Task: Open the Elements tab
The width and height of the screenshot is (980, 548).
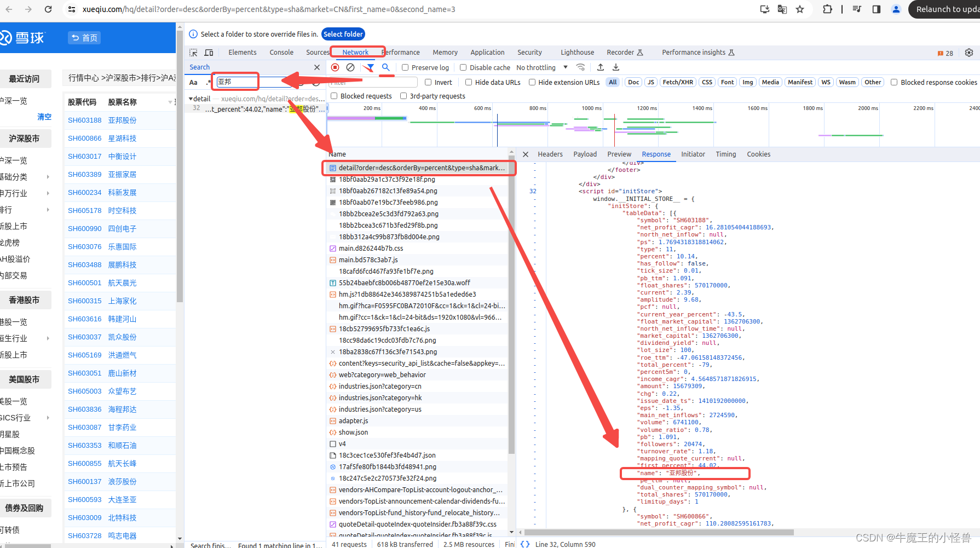Action: (x=243, y=53)
